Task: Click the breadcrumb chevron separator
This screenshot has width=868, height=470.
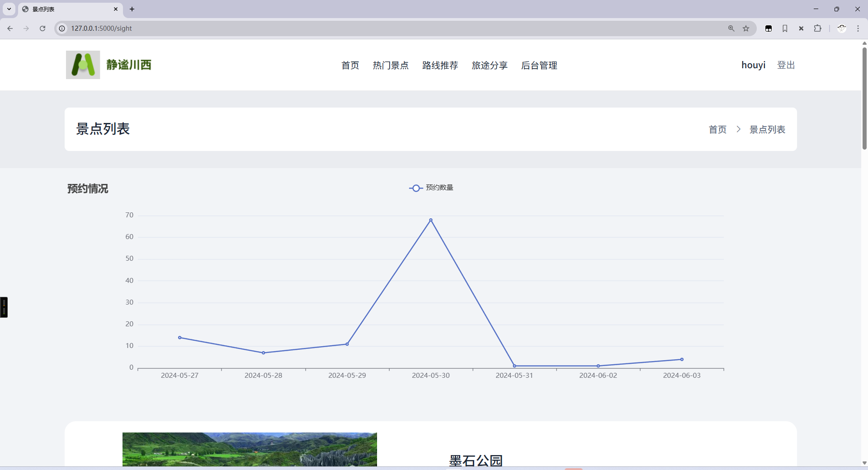Action: pyautogui.click(x=738, y=129)
